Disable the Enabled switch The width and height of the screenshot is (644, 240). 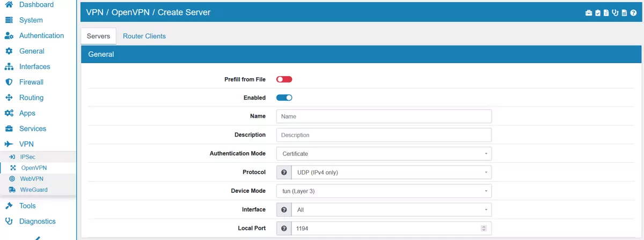click(x=284, y=97)
